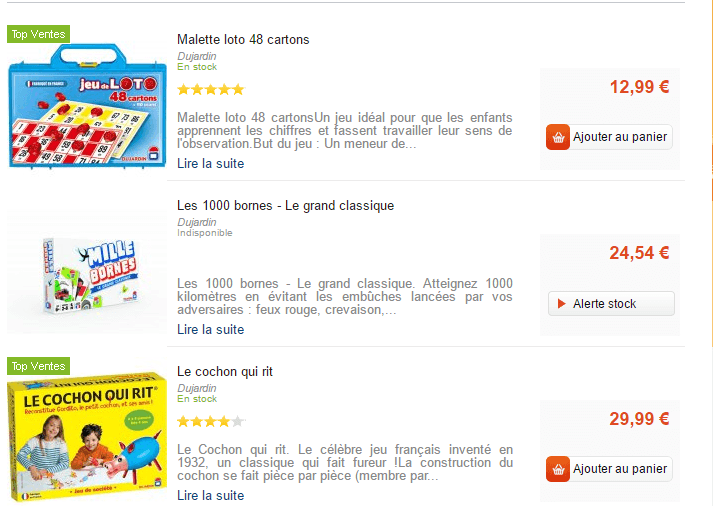Click the basket icon for Malette loto
This screenshot has height=506, width=713.
[558, 137]
